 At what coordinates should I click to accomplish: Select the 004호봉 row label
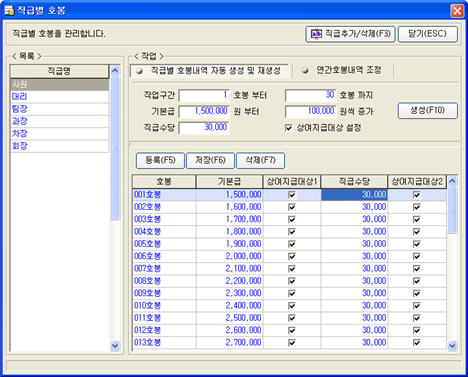click(147, 232)
